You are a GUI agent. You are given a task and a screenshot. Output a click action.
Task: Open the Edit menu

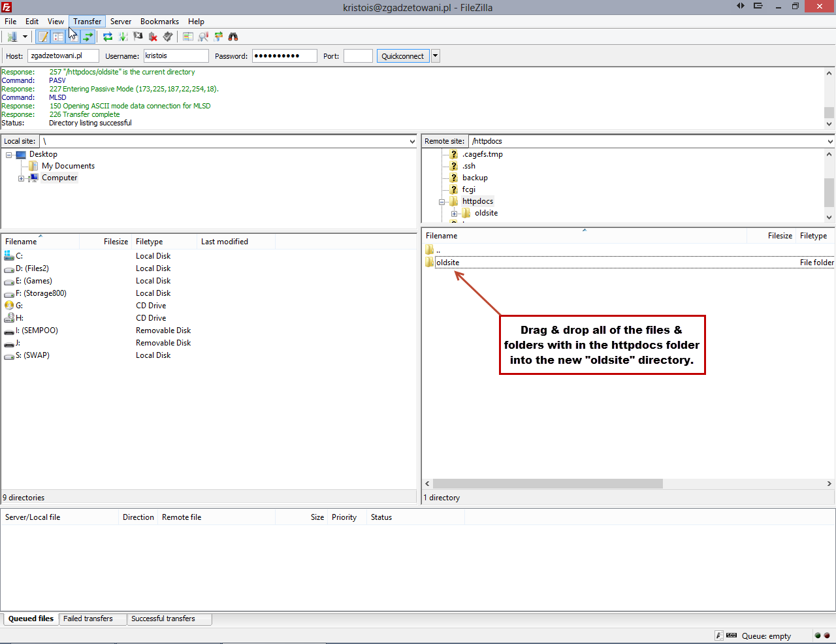pos(32,22)
